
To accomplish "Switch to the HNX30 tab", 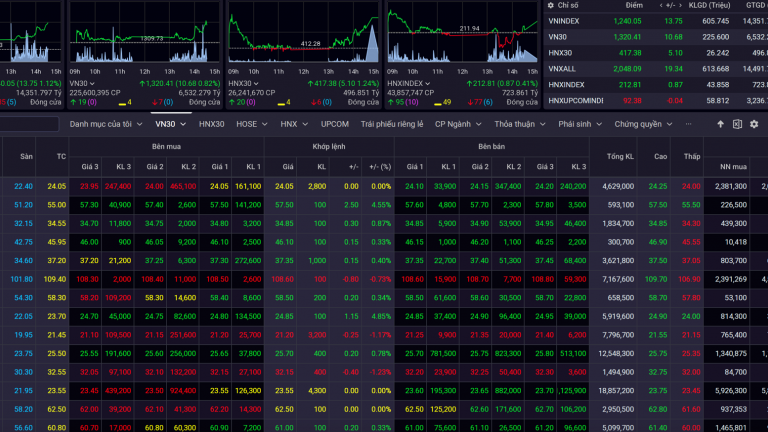I will click(x=212, y=124).
